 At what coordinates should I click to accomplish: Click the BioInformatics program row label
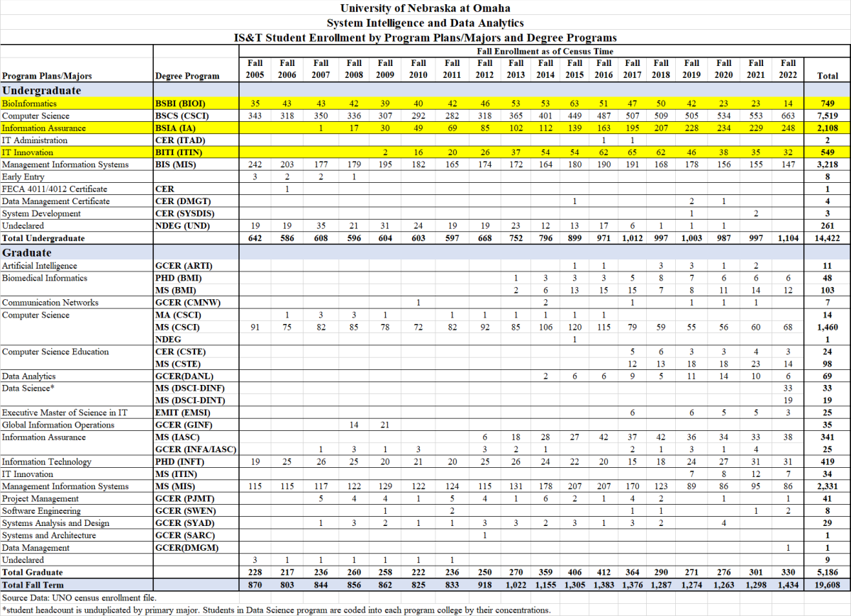[x=29, y=103]
